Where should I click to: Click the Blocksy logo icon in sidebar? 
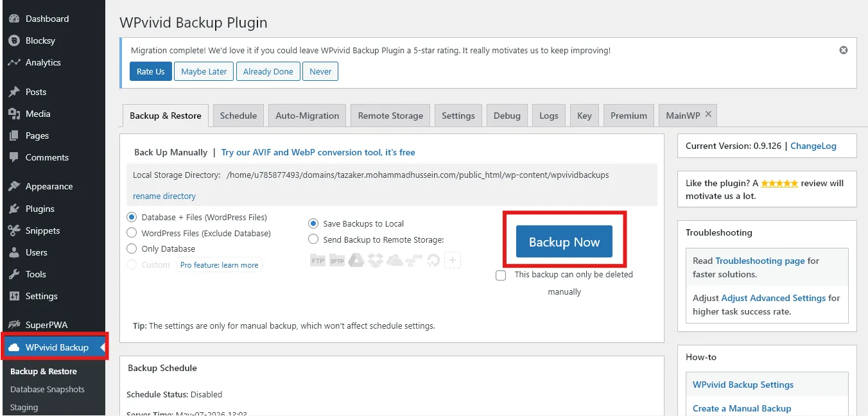coord(14,40)
